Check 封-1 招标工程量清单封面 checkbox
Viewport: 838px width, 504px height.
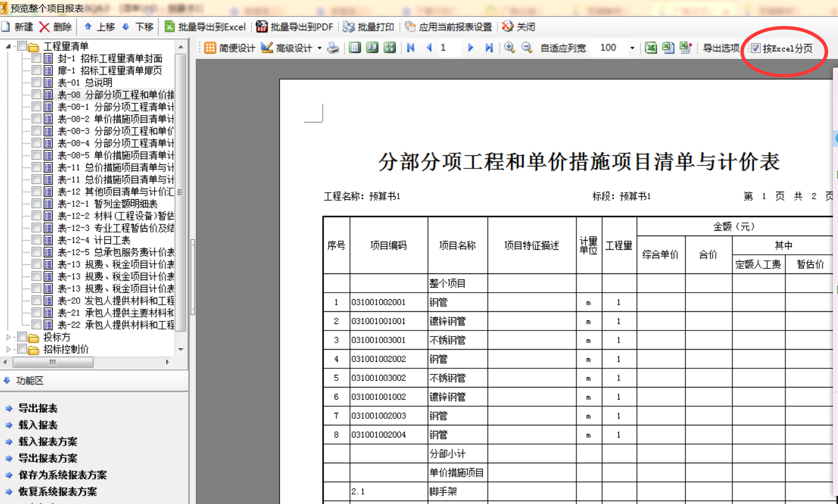click(x=36, y=59)
